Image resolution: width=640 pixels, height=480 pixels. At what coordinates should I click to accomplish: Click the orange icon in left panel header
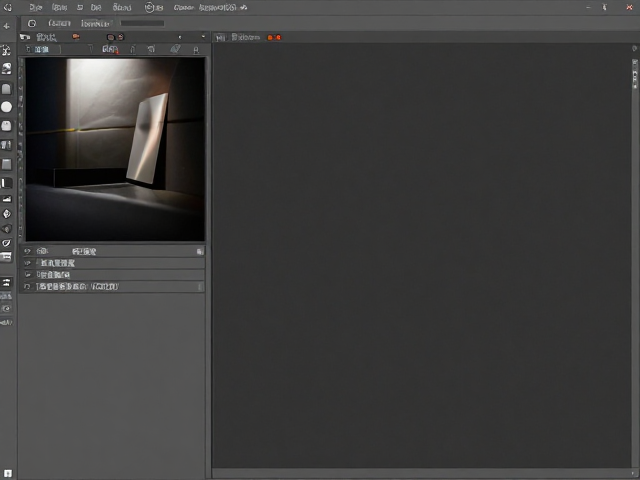(76, 37)
